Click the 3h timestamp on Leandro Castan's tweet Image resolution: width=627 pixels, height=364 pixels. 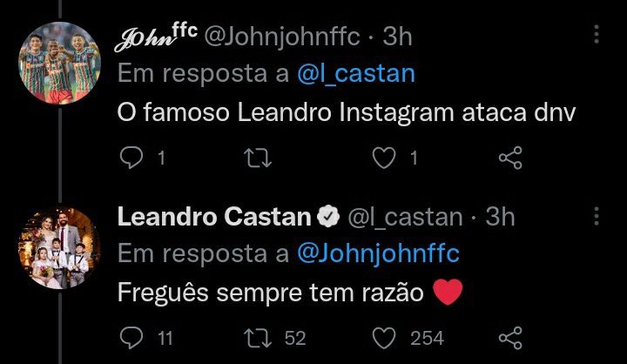coord(499,216)
